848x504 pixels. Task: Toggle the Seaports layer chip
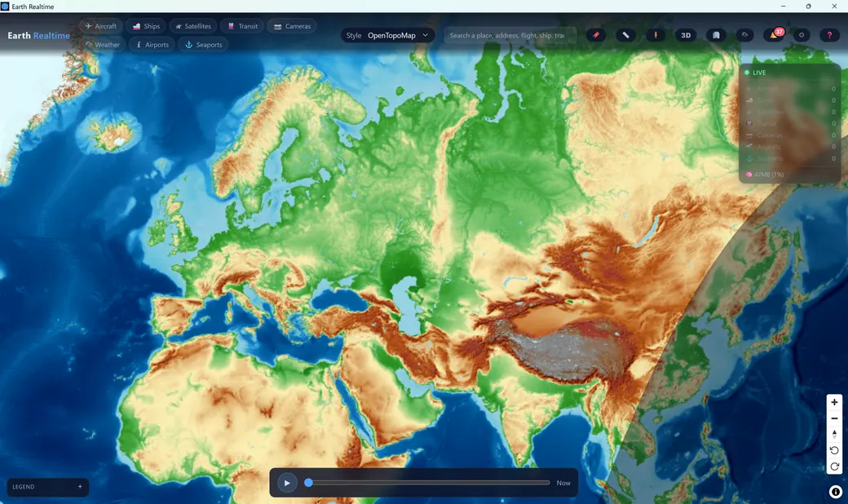pos(203,45)
